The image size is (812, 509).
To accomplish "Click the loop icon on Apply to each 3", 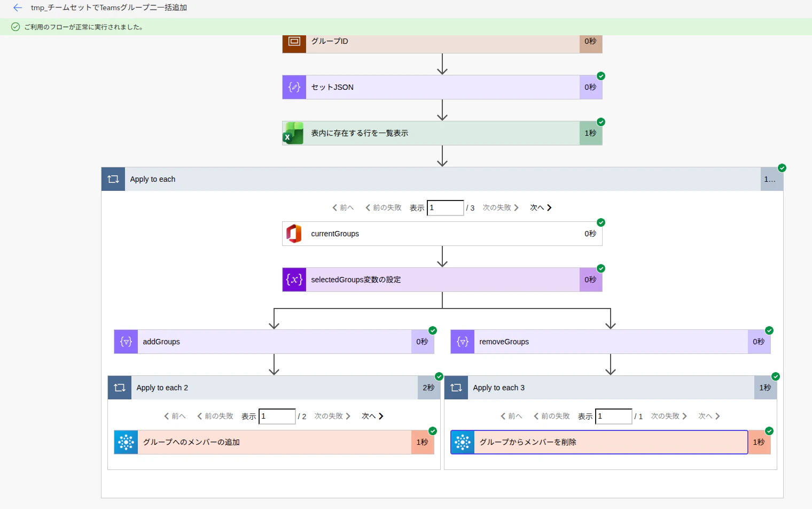I will pyautogui.click(x=456, y=388).
